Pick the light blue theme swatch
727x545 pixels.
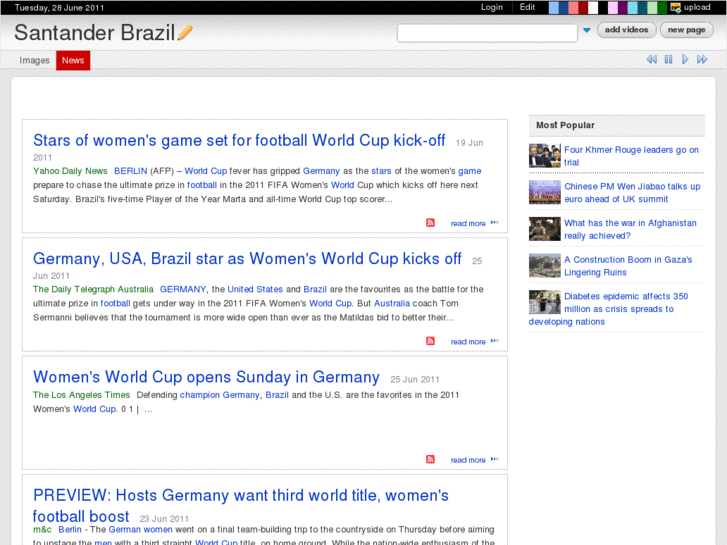554,7
